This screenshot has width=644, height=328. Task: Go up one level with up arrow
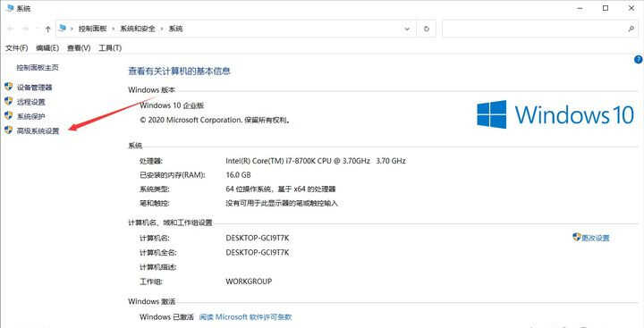click(47, 29)
